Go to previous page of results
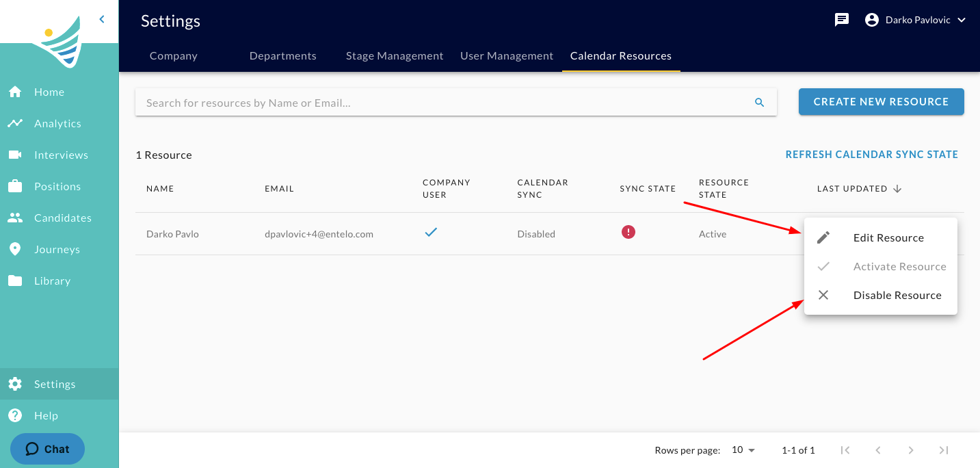Image resolution: width=980 pixels, height=468 pixels. tap(878, 450)
